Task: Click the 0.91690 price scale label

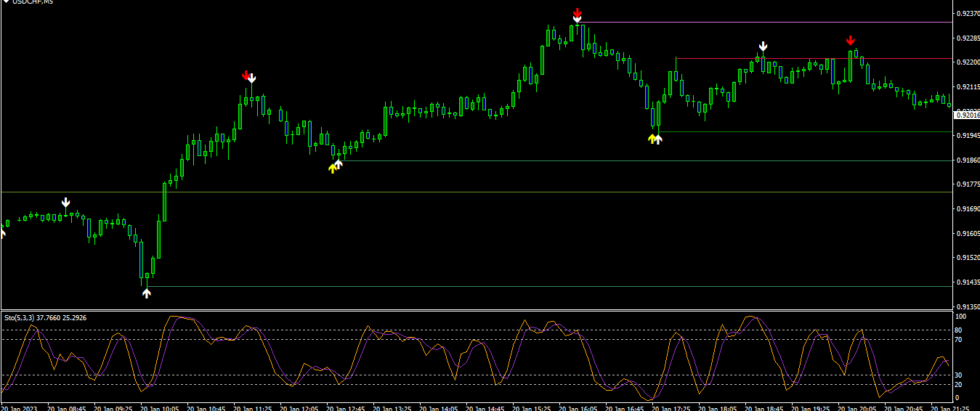Action: (x=968, y=209)
